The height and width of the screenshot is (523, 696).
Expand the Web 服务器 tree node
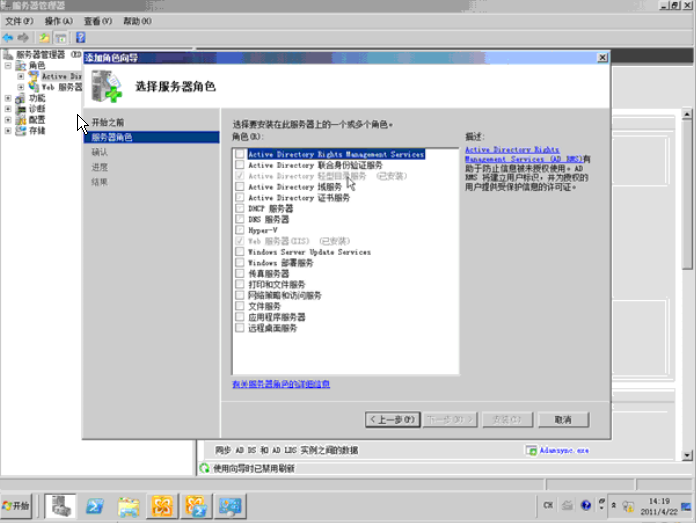point(21,87)
